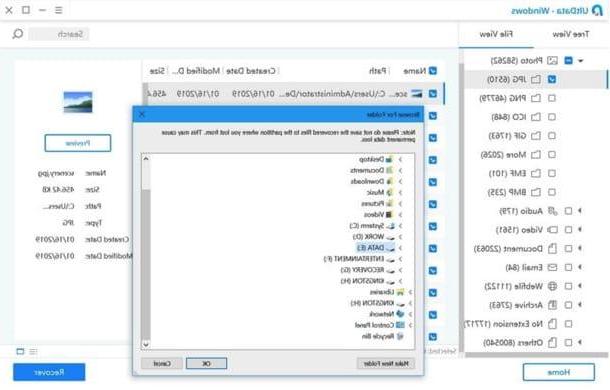Viewport: 610px width, 390px height.
Task: Expand the Others (800540) category
Action: (580, 342)
